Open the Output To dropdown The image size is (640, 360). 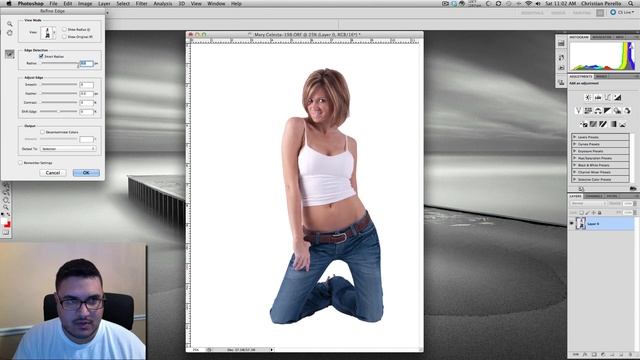(68, 149)
